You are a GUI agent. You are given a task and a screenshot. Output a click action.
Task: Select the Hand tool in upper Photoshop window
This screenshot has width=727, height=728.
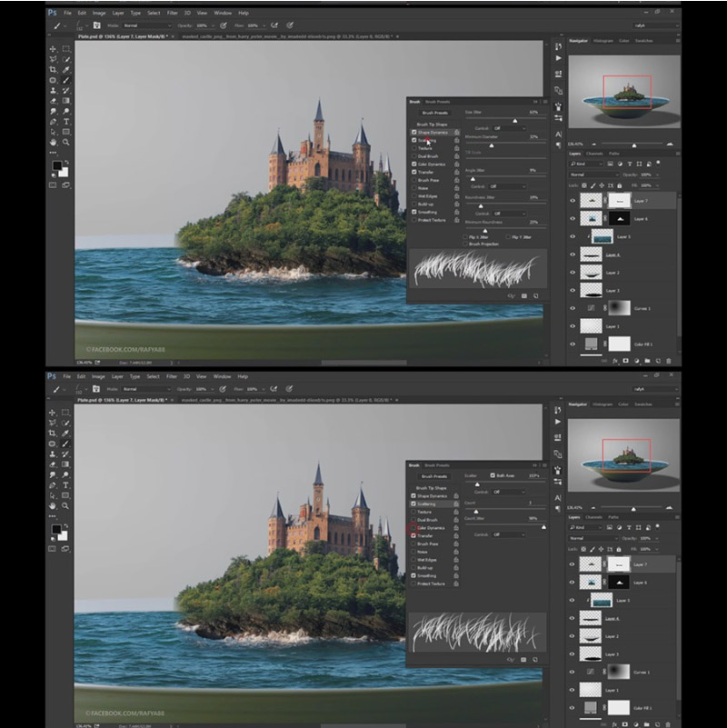pyautogui.click(x=53, y=142)
